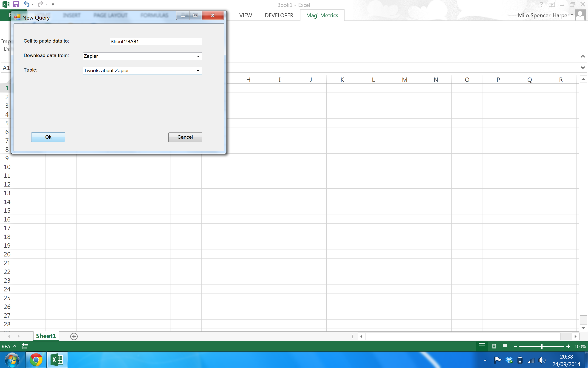Select column M header
The width and height of the screenshot is (588, 368).
click(x=404, y=80)
